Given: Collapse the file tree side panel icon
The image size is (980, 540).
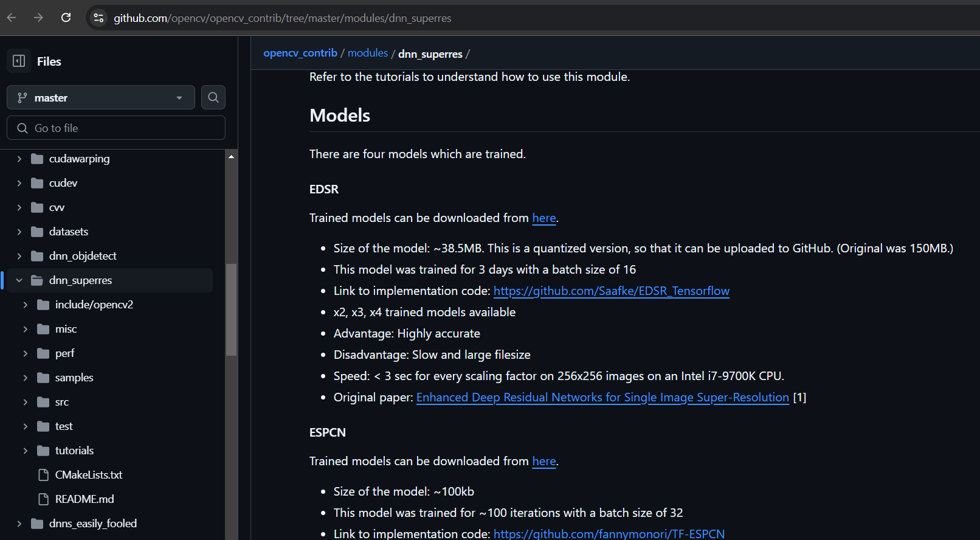Looking at the screenshot, I should tap(19, 61).
